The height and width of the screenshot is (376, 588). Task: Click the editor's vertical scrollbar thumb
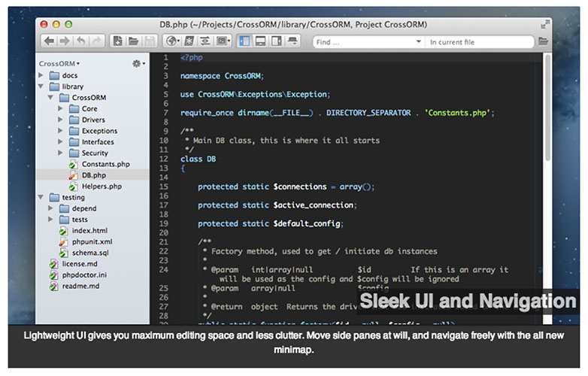point(548,108)
